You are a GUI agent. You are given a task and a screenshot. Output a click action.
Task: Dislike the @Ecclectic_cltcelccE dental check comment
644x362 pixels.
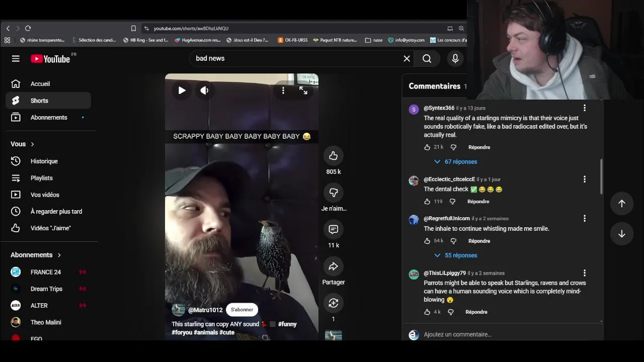click(x=452, y=202)
